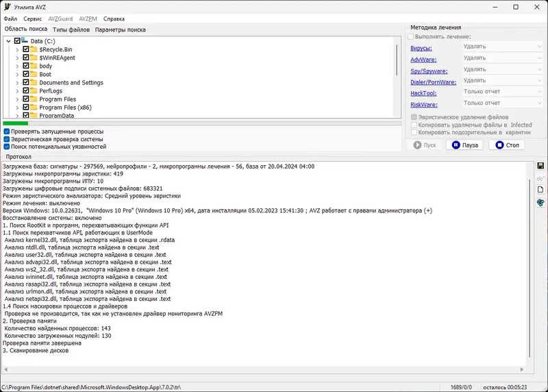This screenshot has width=548, height=392.
Task: Open the glasses icon beside the protocol
Action: click(x=540, y=178)
